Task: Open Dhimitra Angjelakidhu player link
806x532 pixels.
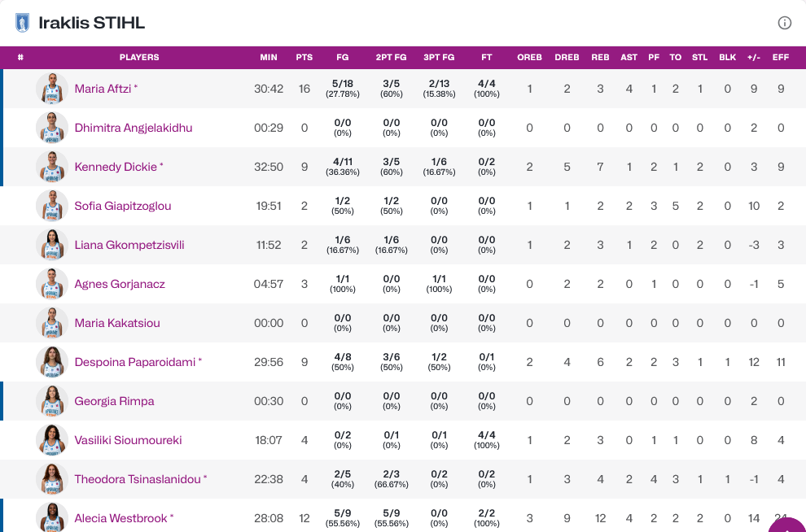Action: pos(134,128)
